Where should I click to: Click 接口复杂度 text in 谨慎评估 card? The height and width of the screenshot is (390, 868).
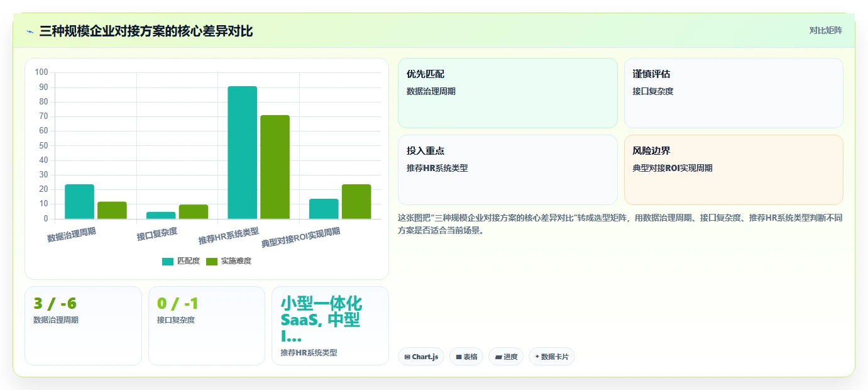coord(653,91)
